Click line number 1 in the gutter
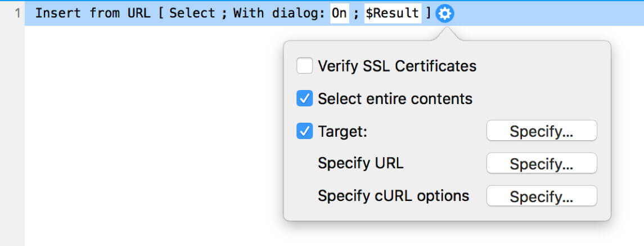Viewport: 644px width, 246px height. (17, 14)
